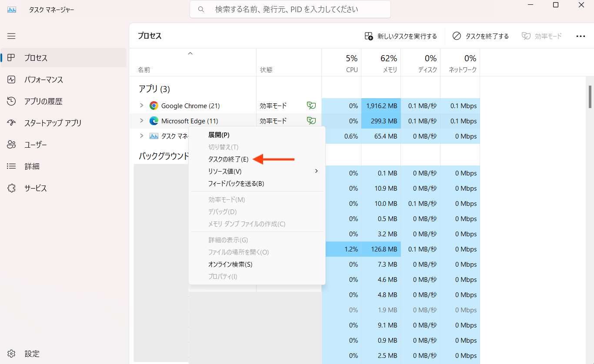
Task: Select the Google Chrome (21) row name
Action: [190, 106]
